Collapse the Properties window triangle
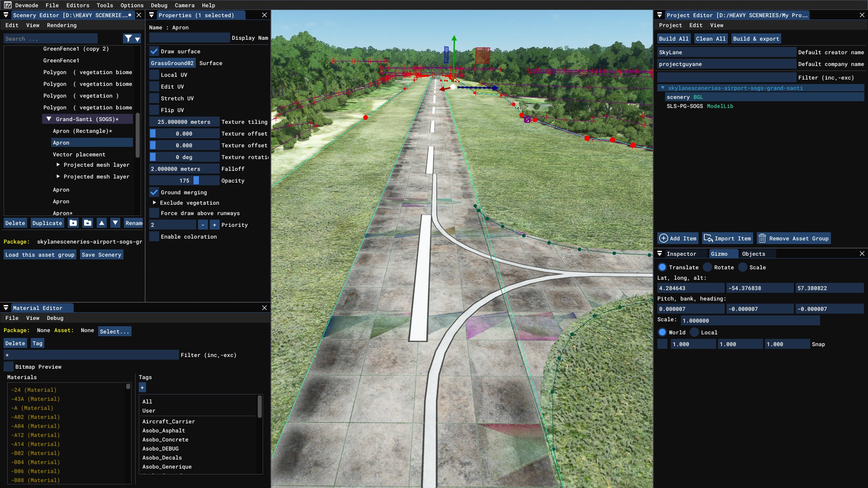 151,15
